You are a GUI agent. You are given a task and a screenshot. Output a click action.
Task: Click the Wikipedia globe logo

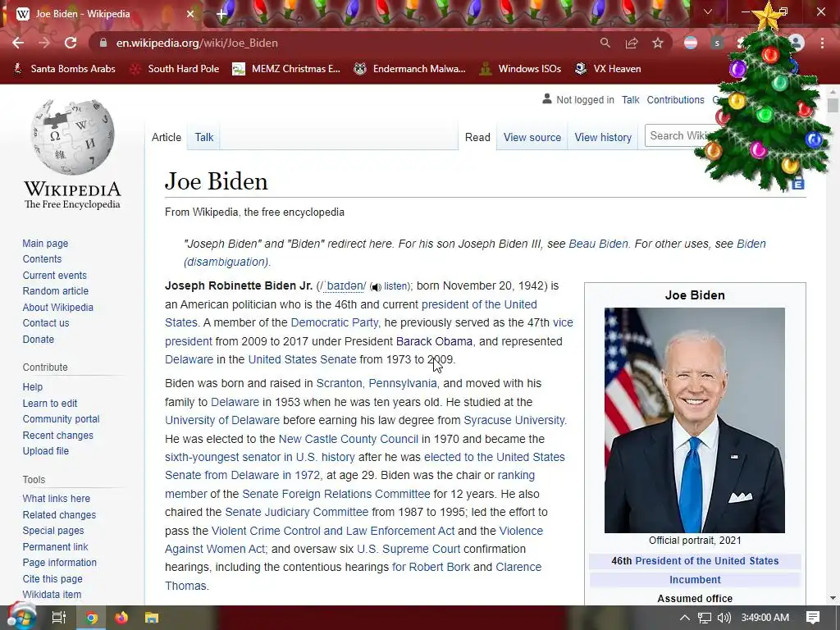coord(72,137)
